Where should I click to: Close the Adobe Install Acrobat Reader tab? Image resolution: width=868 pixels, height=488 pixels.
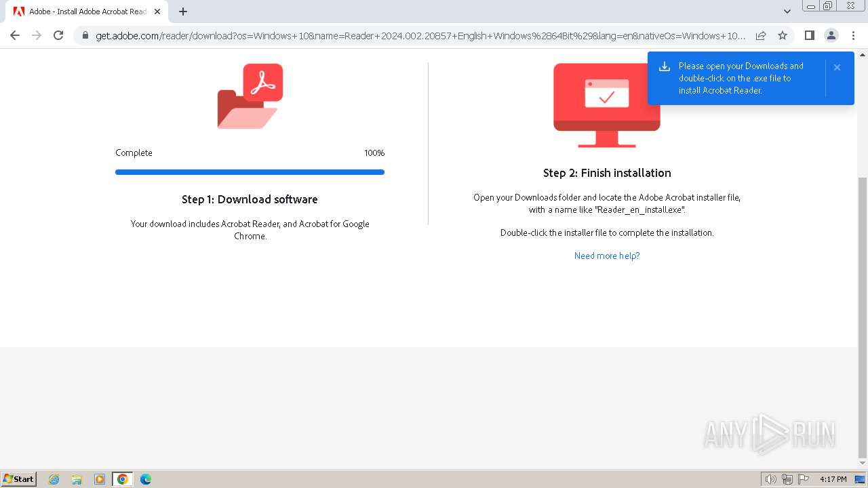(x=157, y=12)
